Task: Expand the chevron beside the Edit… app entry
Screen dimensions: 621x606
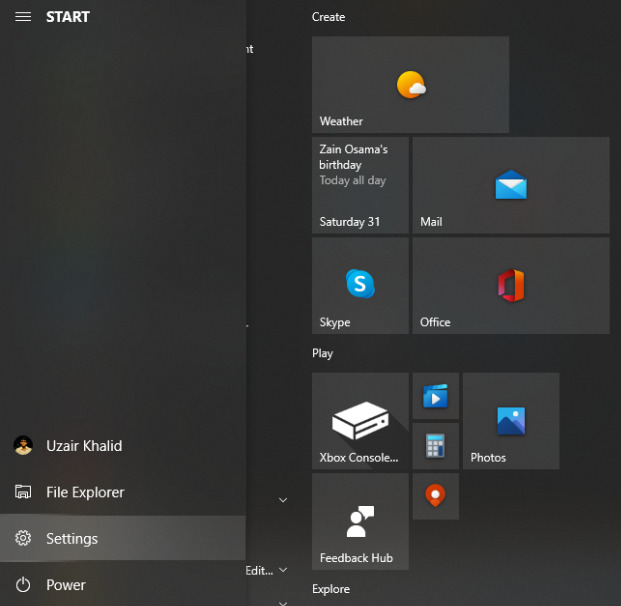Action: pos(283,570)
